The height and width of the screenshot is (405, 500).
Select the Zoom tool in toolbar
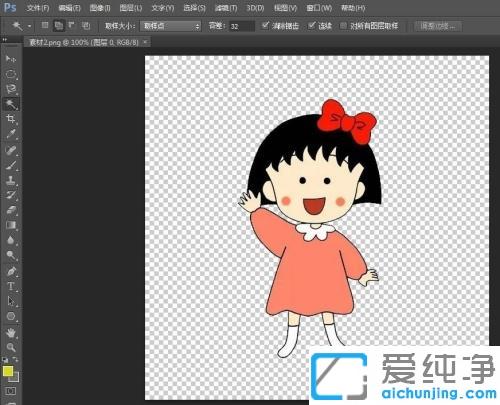click(x=11, y=347)
